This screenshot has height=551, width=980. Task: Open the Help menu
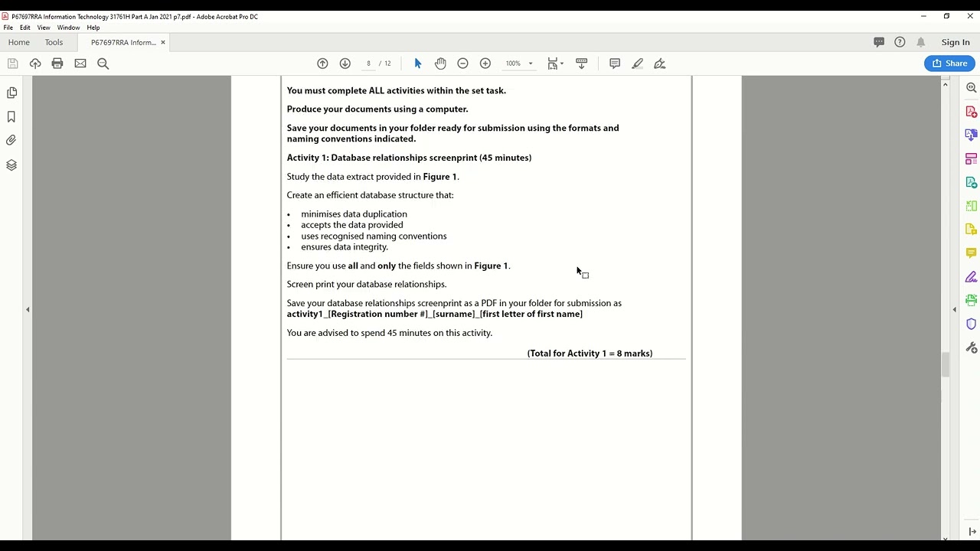(x=93, y=28)
